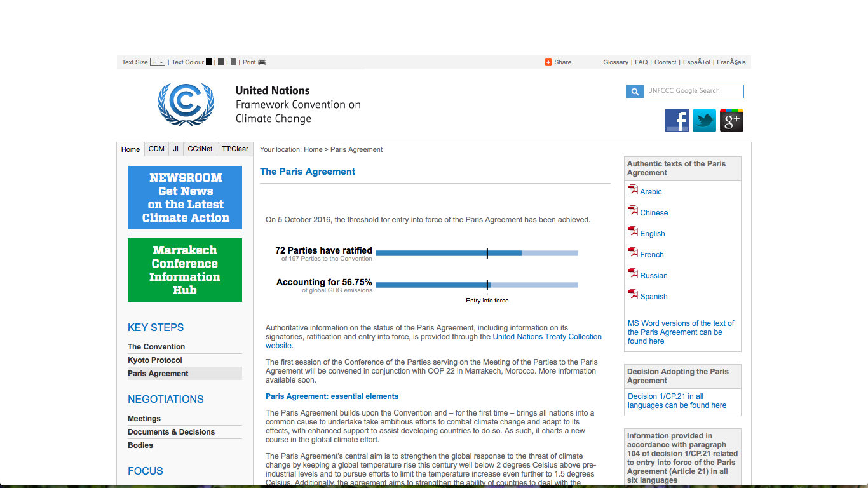Viewport: 868px width, 488px height.
Task: Open the Russian text link
Action: [x=654, y=276]
